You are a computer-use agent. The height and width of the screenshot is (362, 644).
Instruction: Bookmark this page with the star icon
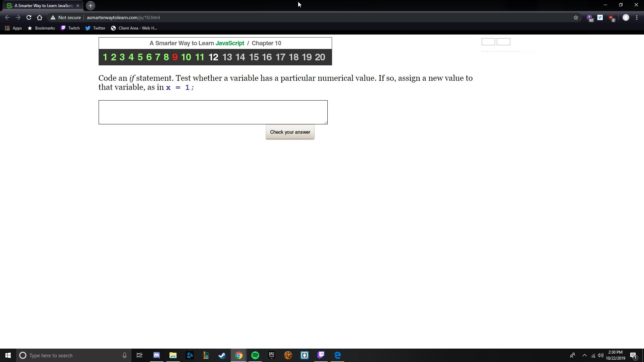point(576,17)
